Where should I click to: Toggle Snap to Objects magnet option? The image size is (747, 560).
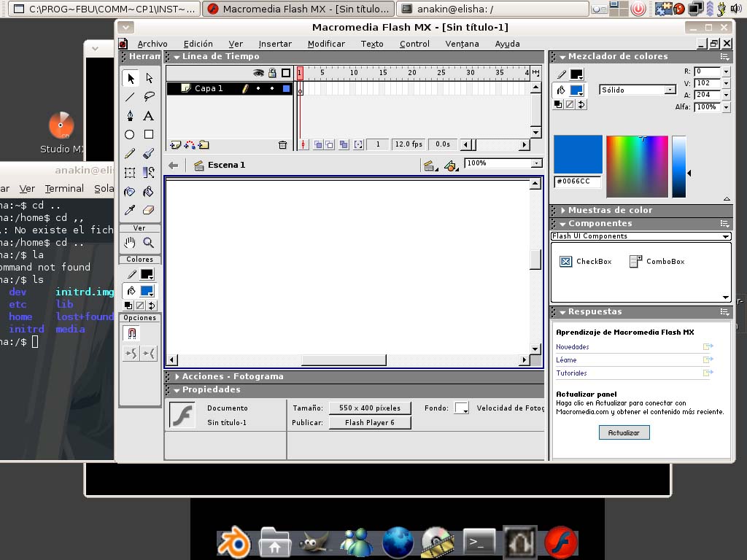[x=131, y=332]
